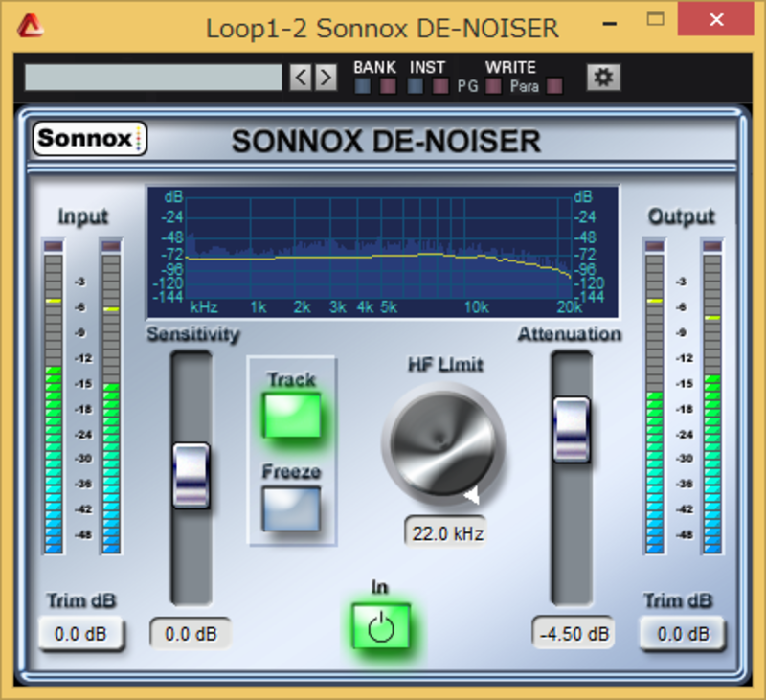Click the Sonnox logo badge
The image size is (766, 700).
tap(89, 139)
